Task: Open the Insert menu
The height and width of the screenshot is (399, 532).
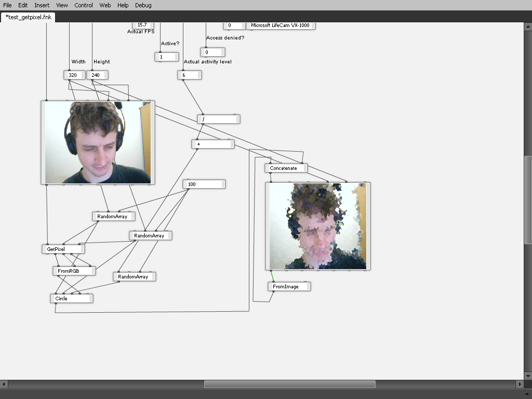Action: [42, 5]
